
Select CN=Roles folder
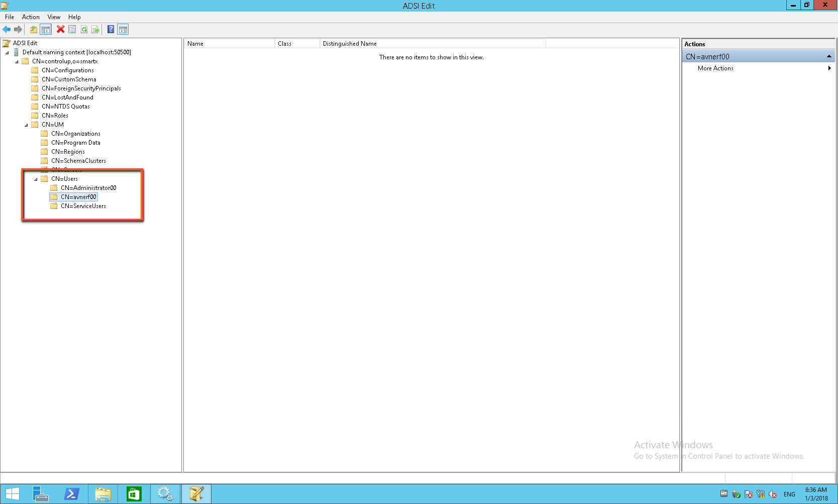(55, 116)
